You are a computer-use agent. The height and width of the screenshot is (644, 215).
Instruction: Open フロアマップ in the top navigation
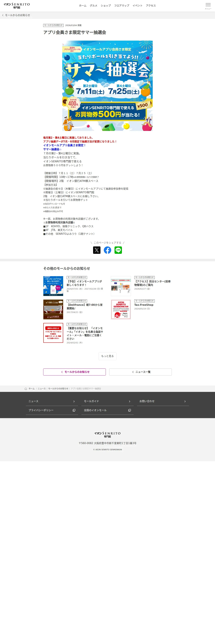(x=122, y=6)
